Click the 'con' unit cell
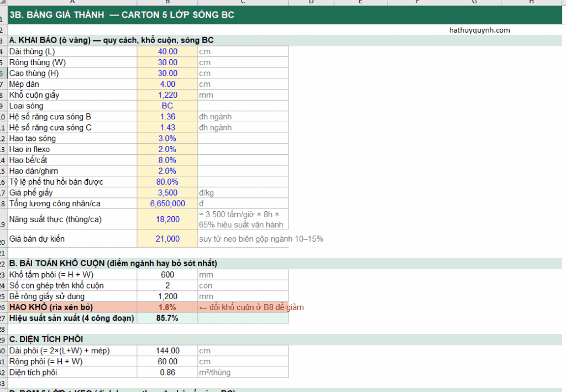The height and width of the screenshot is (392, 566). tap(243, 285)
